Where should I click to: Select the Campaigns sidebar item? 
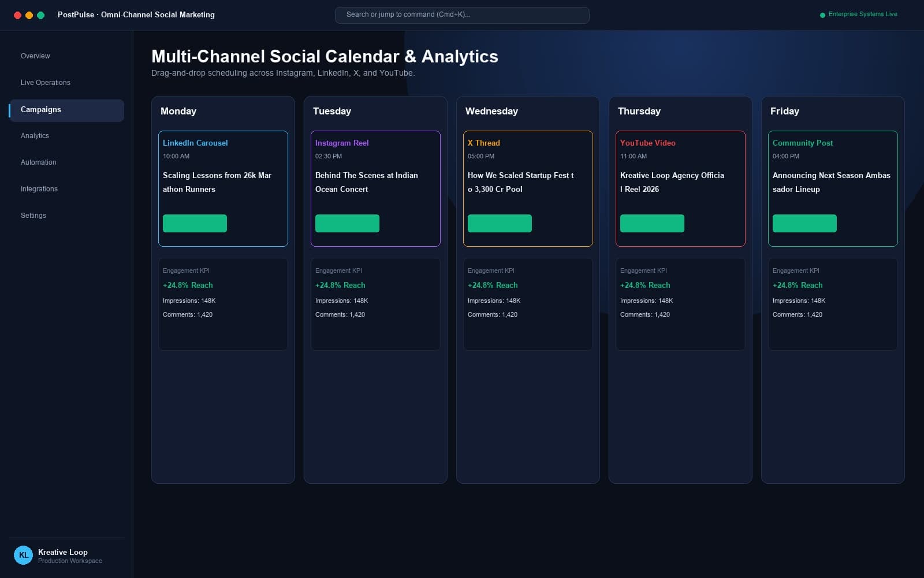(66, 110)
